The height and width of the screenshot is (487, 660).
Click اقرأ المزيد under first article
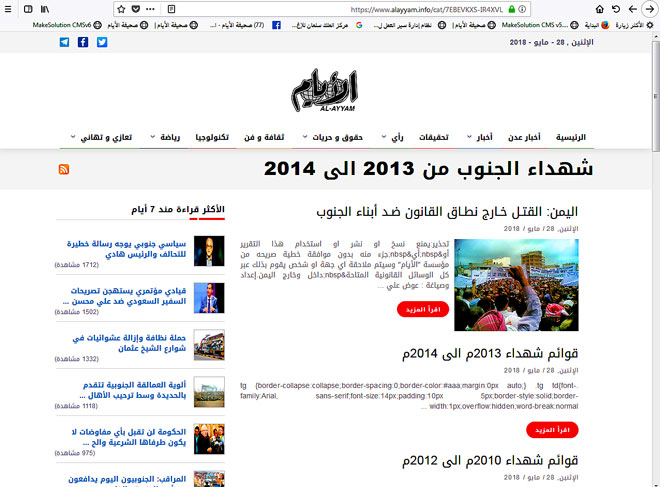coord(423,309)
